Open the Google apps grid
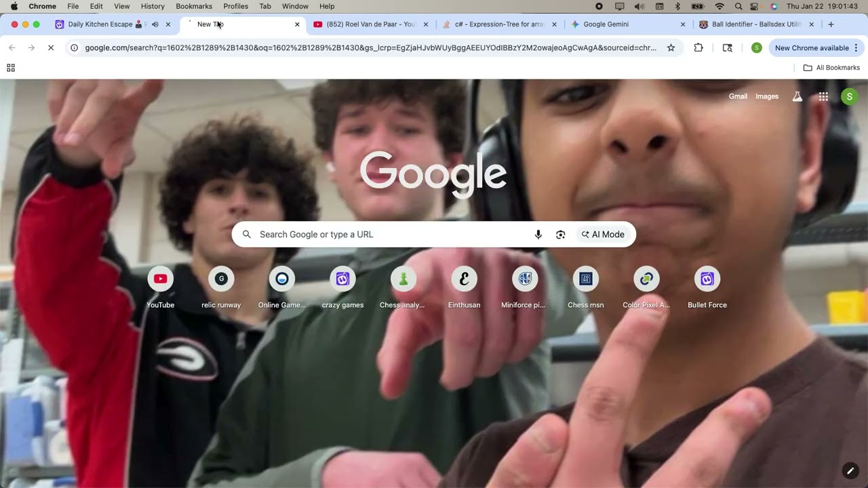868x488 pixels. (x=823, y=96)
